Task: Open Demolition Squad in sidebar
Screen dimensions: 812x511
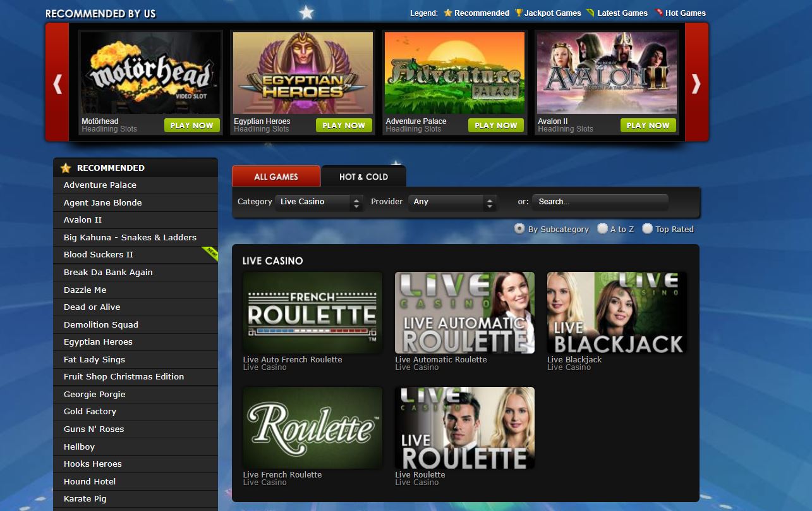Action: click(x=136, y=324)
